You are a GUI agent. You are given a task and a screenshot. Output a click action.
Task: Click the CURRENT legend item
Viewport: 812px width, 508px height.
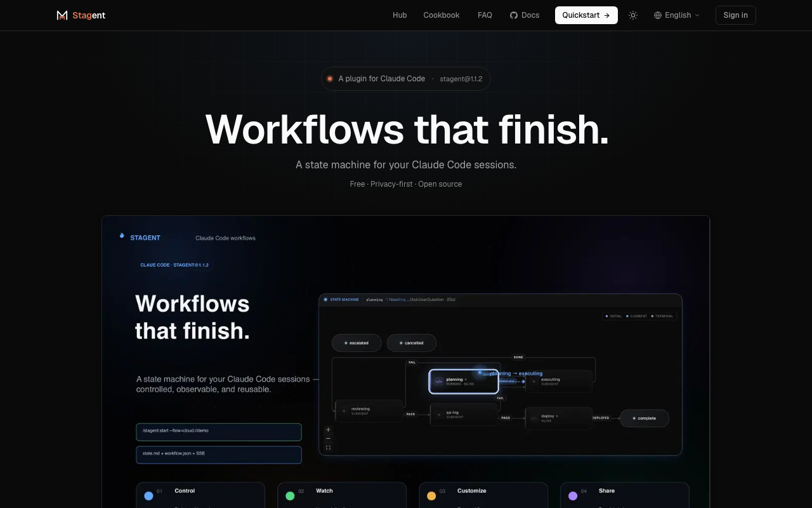(x=637, y=316)
